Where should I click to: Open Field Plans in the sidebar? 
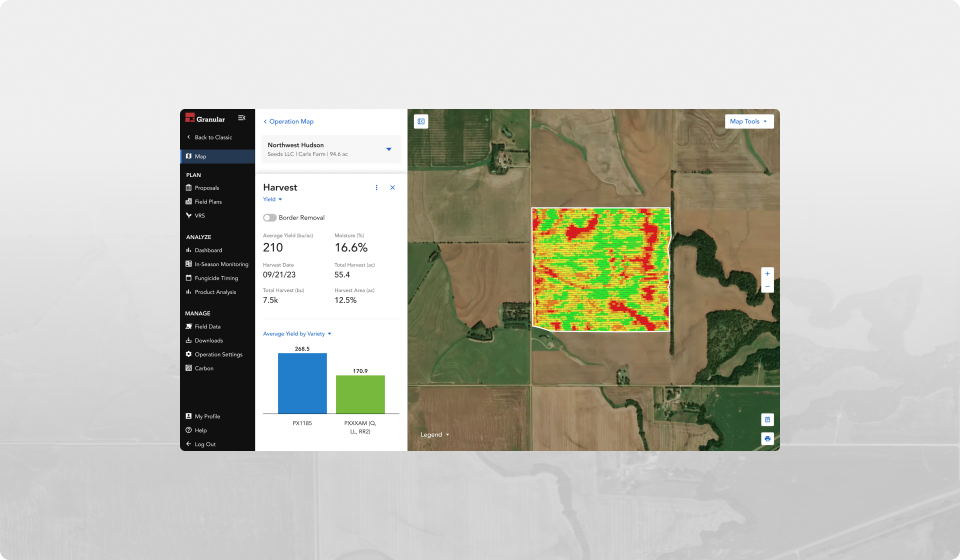tap(208, 201)
